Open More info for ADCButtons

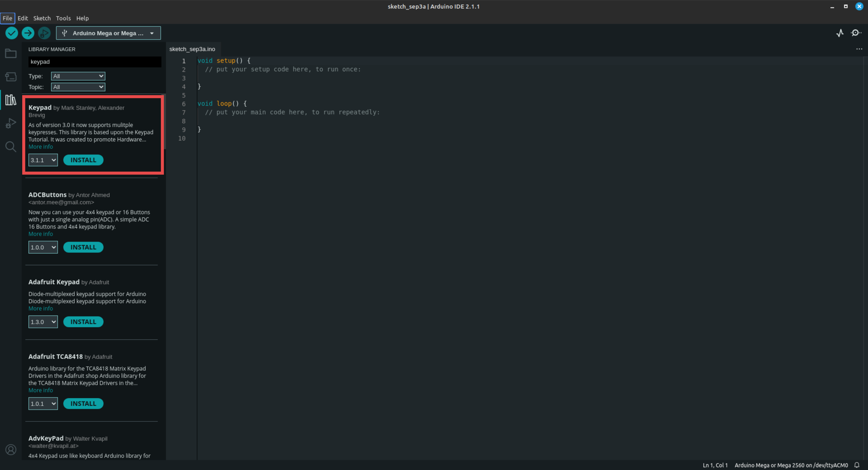click(41, 234)
